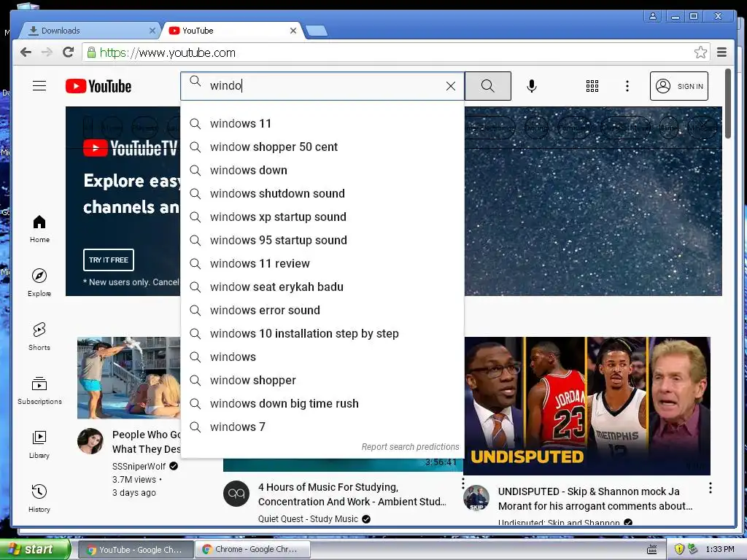Viewport: 747px width, 560px height.
Task: Switch to "Chrome - Google Chr..." taskbar button
Action: [253, 550]
